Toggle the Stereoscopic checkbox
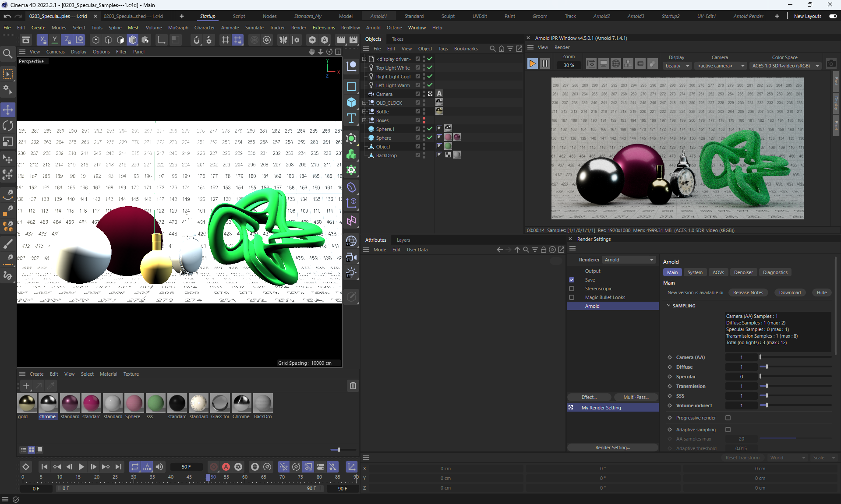This screenshot has height=504, width=841. 572,289
